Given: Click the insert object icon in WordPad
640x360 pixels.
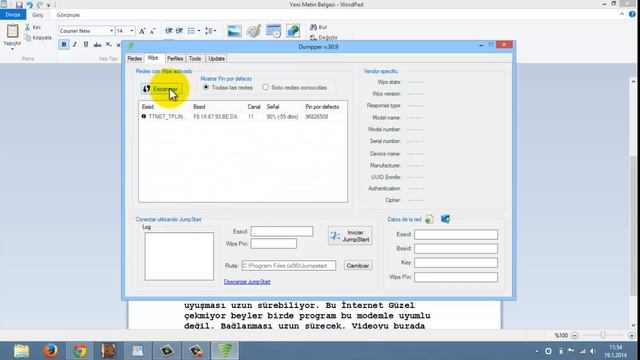Looking at the screenshot, I should click(x=293, y=31).
